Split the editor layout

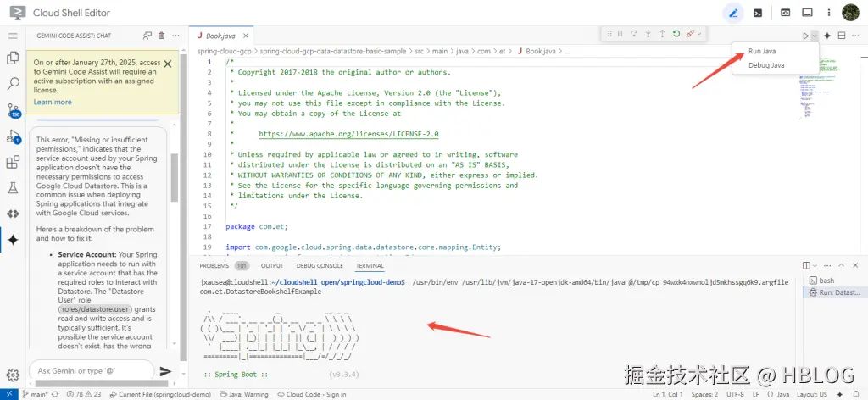point(842,36)
